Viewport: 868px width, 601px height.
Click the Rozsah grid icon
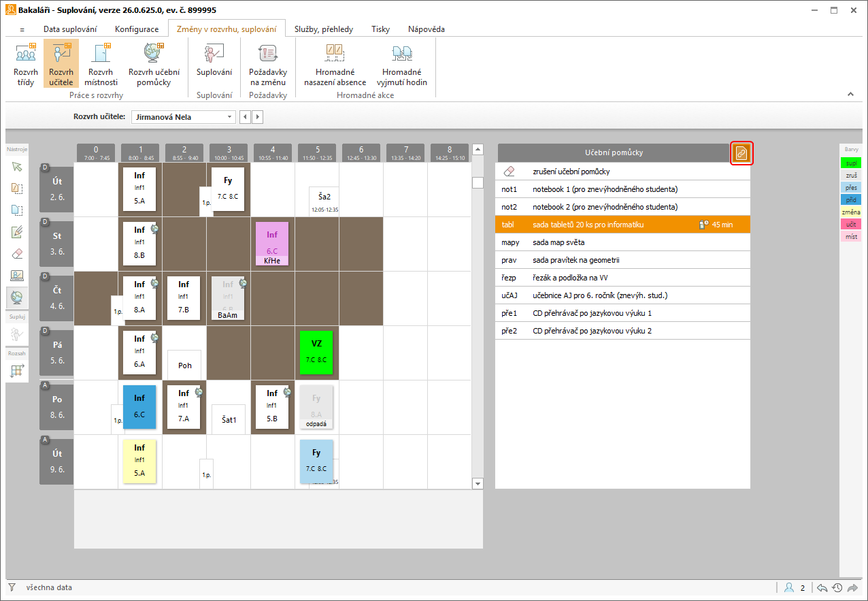pyautogui.click(x=17, y=371)
